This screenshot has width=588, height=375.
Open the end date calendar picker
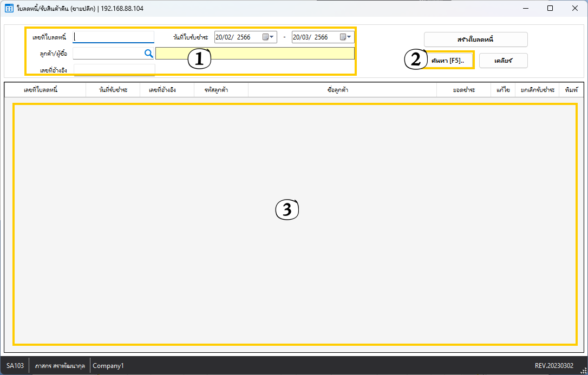click(x=343, y=37)
